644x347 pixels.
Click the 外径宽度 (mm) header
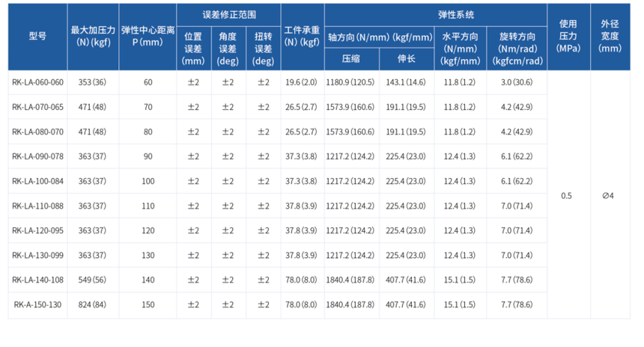tap(610, 36)
